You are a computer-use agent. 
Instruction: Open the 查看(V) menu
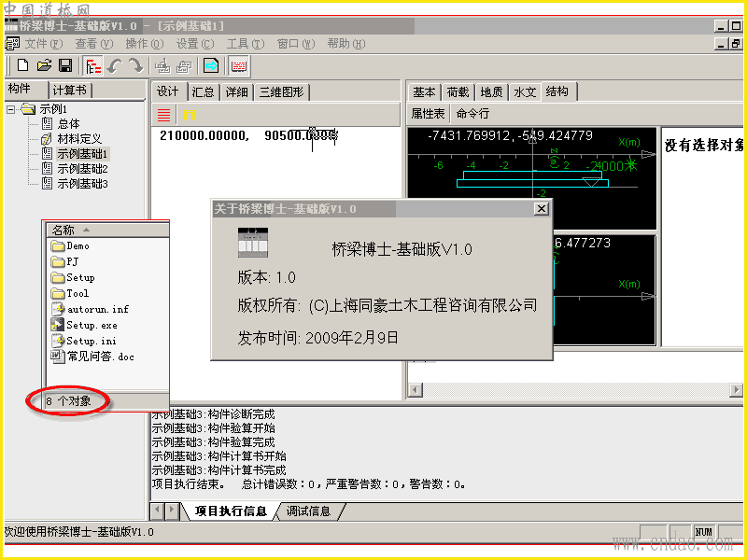(94, 44)
